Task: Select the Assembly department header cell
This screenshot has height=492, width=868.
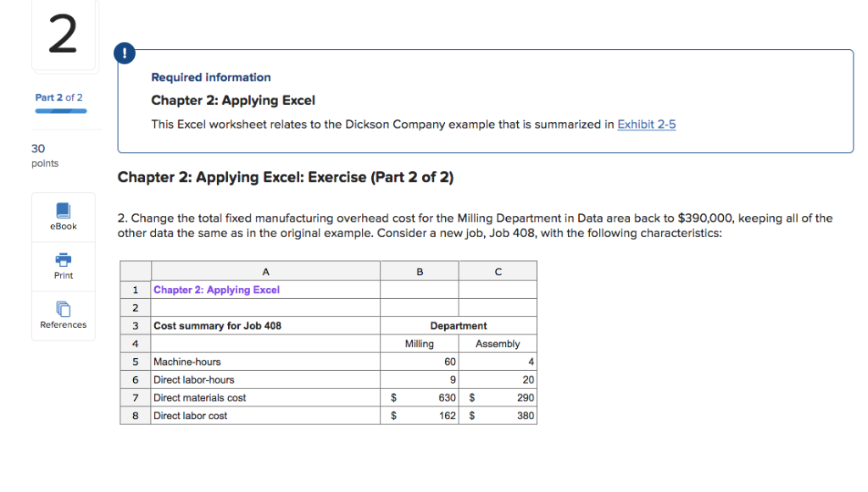Action: tap(498, 343)
